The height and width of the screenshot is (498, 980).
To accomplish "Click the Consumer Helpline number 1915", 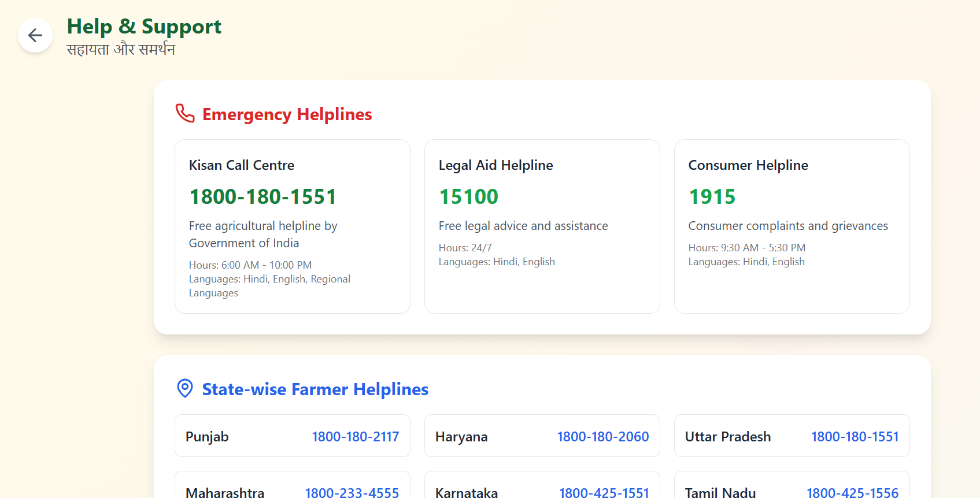I will coord(712,197).
